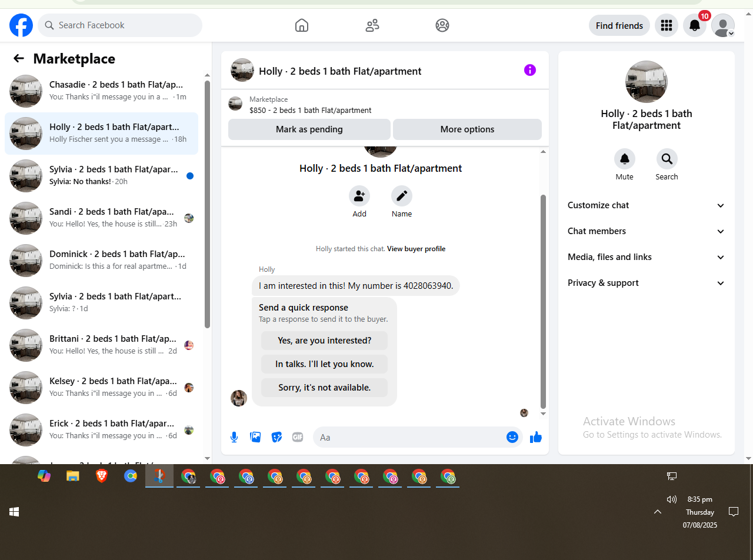The image size is (753, 560).
Task: Click the purple conversation information icon
Action: click(530, 71)
